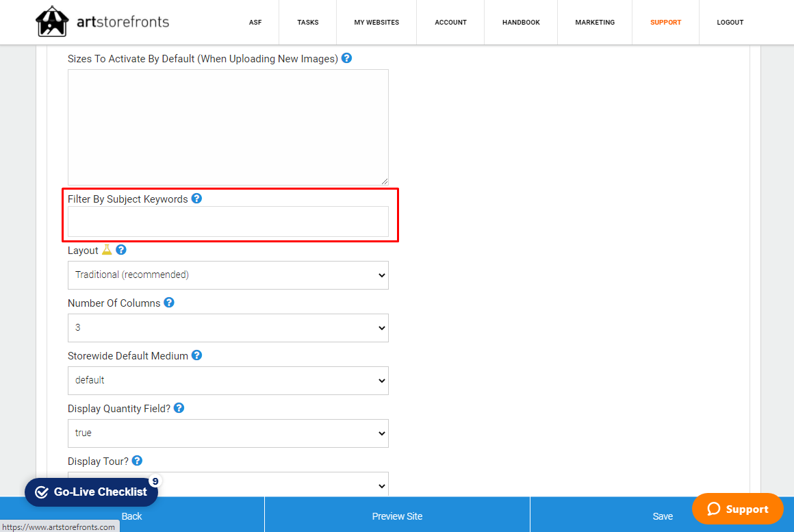Open the Layout dropdown

[228, 275]
